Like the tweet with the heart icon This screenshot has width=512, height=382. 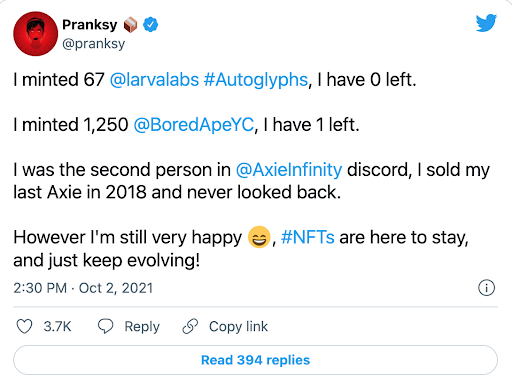click(x=24, y=326)
